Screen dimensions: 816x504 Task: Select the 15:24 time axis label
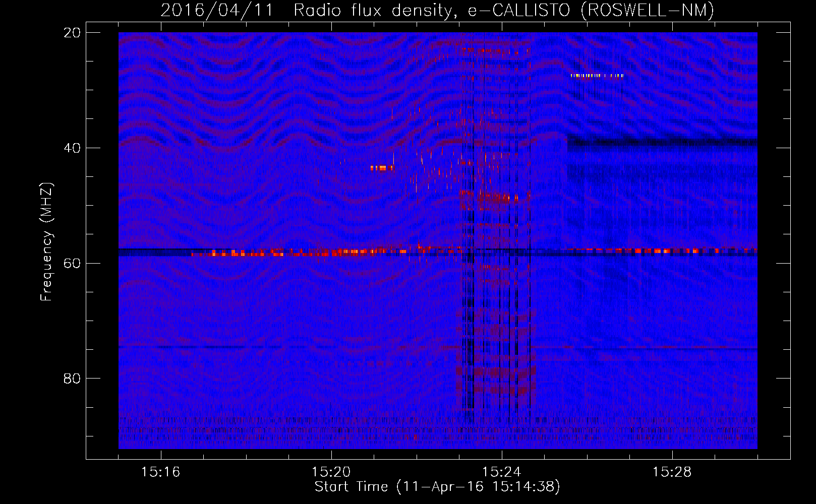click(501, 472)
